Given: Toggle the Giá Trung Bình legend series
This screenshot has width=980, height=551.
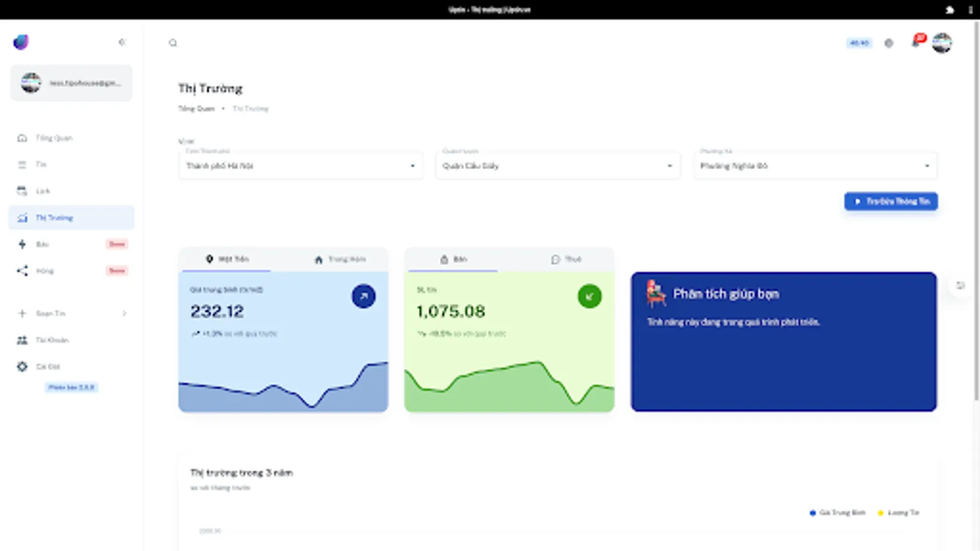Looking at the screenshot, I should point(837,512).
